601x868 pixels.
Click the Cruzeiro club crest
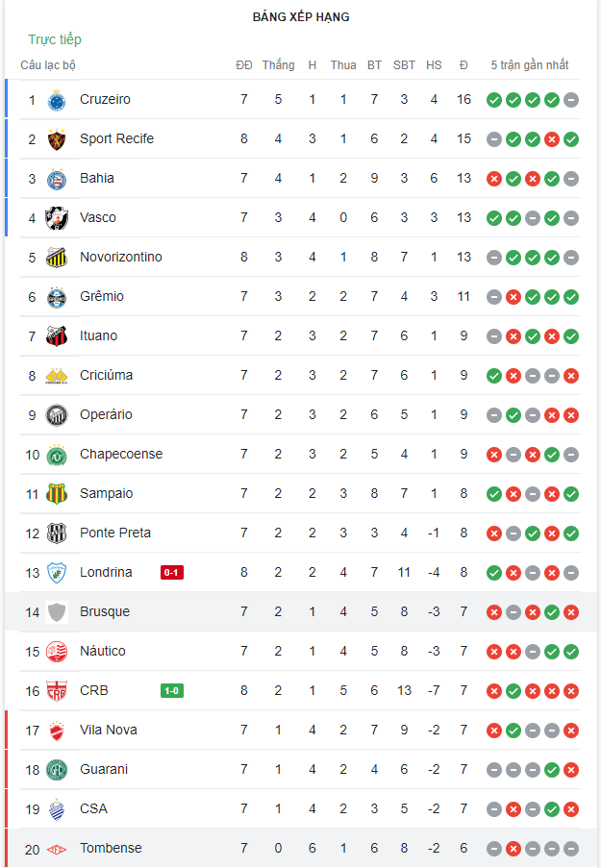[x=57, y=99]
